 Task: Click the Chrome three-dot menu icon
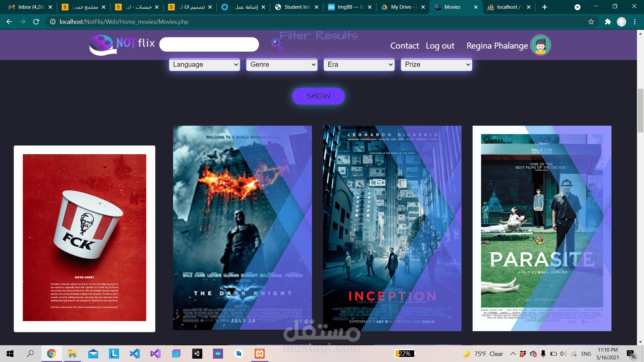635,22
